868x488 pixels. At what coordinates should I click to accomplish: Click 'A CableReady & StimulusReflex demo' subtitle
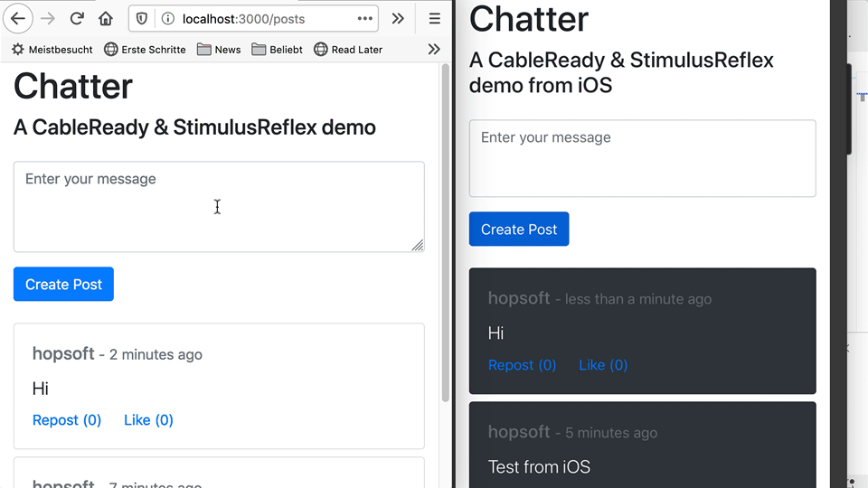[x=195, y=127]
